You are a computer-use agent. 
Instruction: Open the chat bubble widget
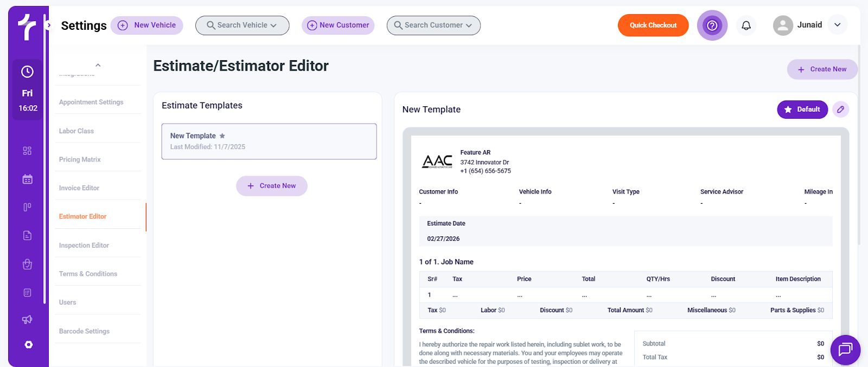(845, 350)
